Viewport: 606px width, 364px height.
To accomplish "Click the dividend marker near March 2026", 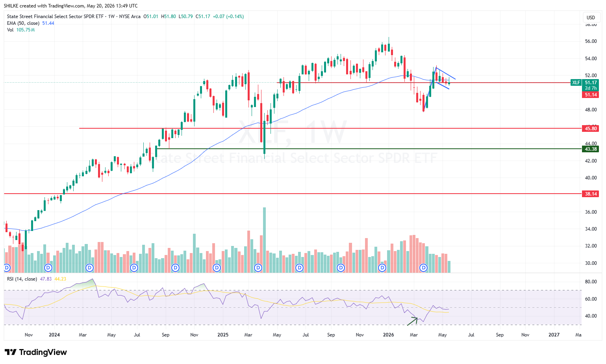I will (x=423, y=268).
